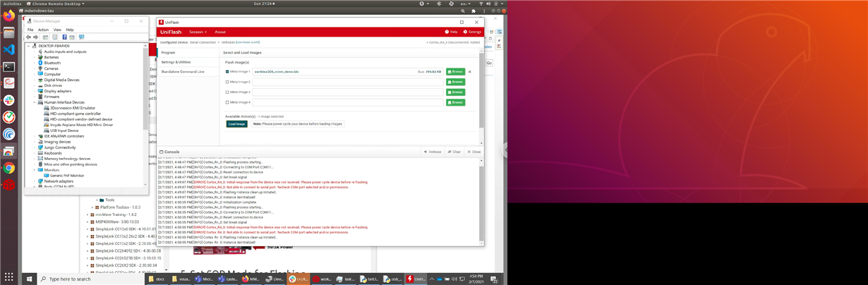The height and width of the screenshot is (285, 868).
Task: Expand the Network adapters node
Action: click(x=35, y=181)
